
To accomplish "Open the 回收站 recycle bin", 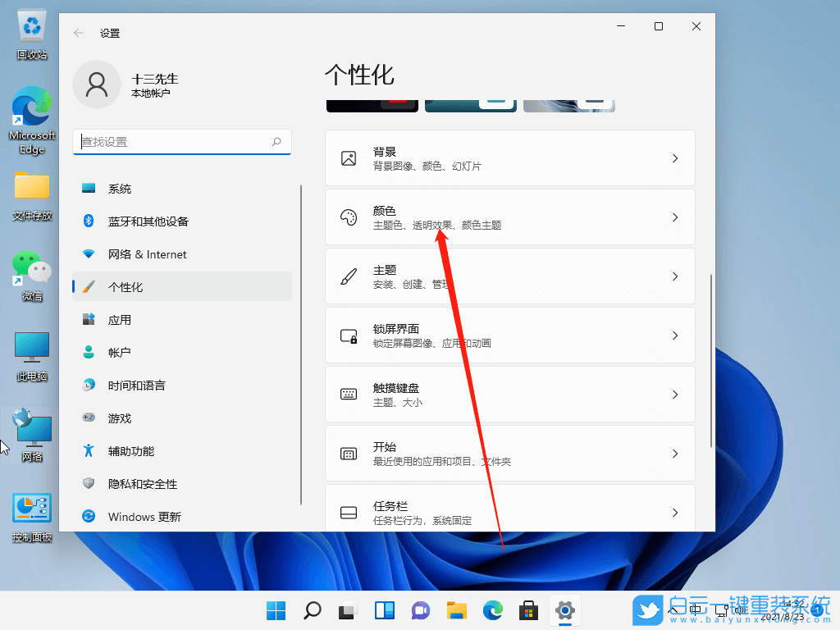I will click(31, 25).
